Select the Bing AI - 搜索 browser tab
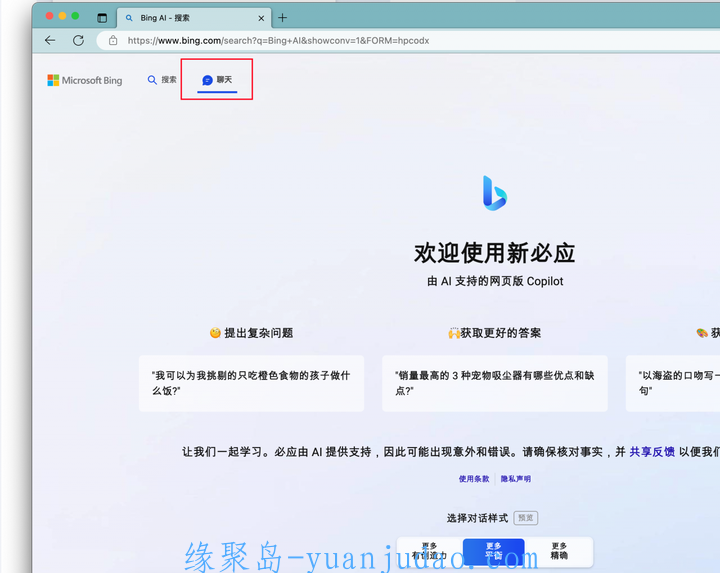720x573 pixels. [x=194, y=18]
